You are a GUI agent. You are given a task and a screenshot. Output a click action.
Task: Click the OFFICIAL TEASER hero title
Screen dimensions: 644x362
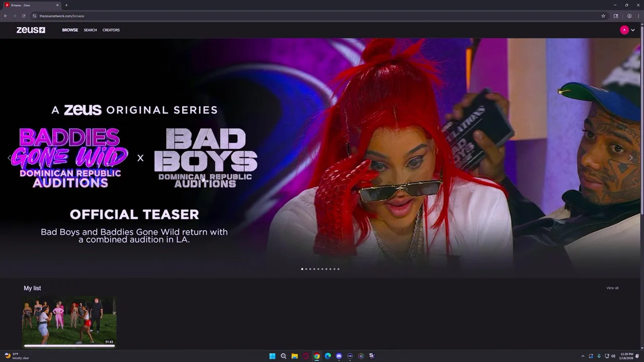point(134,214)
